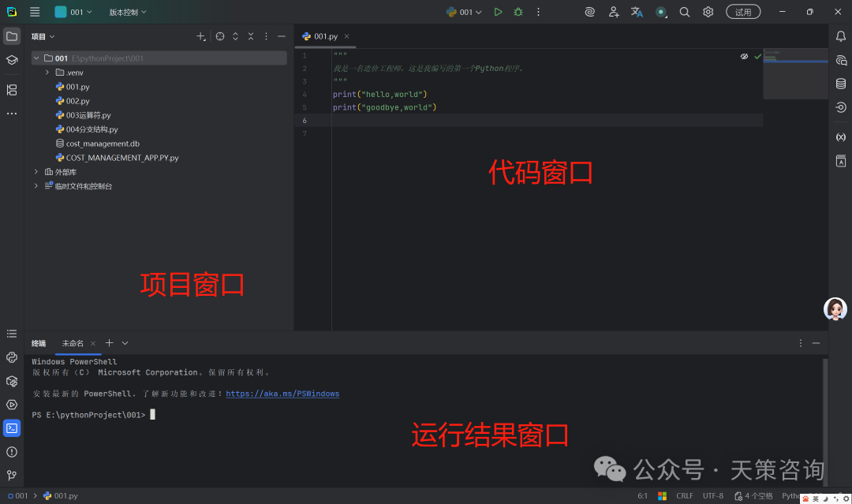This screenshot has width=852, height=504.
Task: Click the UTF-8 encoding in status bar
Action: pyautogui.click(x=713, y=496)
